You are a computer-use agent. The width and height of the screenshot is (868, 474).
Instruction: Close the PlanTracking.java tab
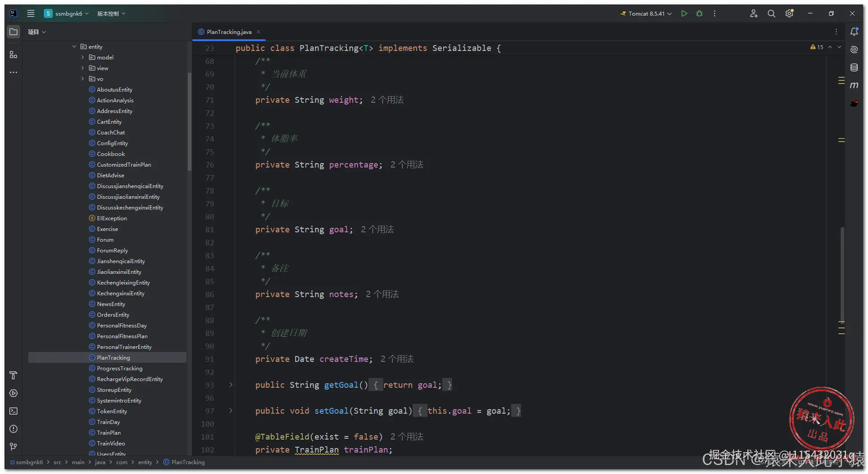[258, 32]
